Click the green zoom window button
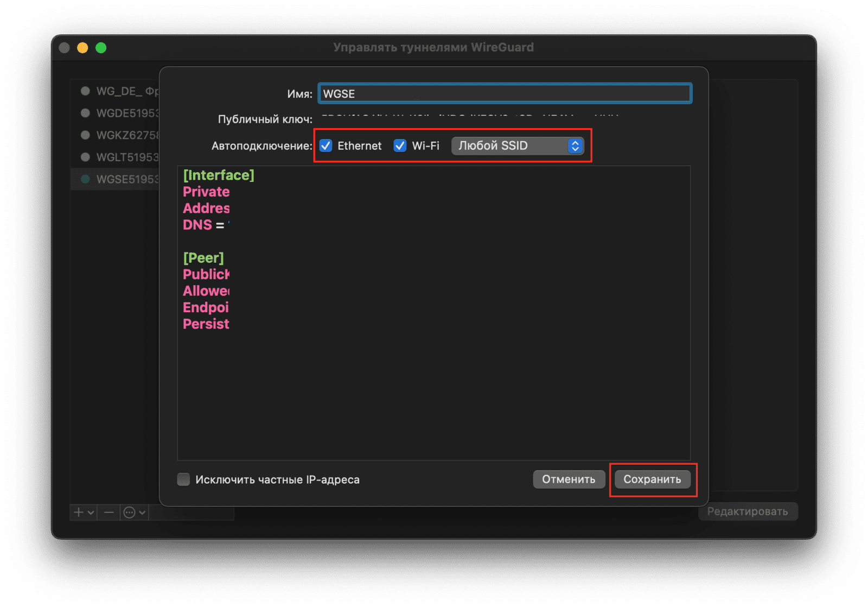This screenshot has height=607, width=868. (x=101, y=48)
